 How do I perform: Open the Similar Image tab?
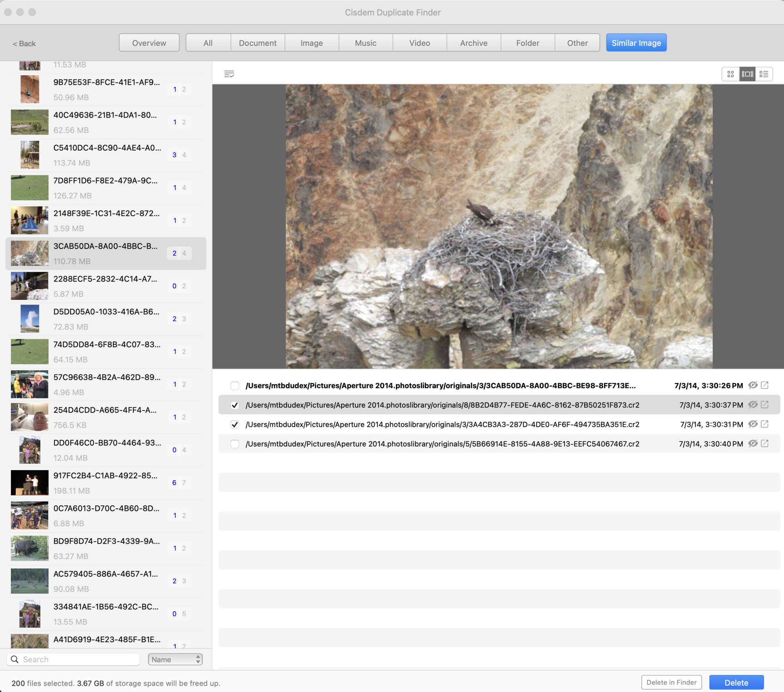pyautogui.click(x=636, y=43)
